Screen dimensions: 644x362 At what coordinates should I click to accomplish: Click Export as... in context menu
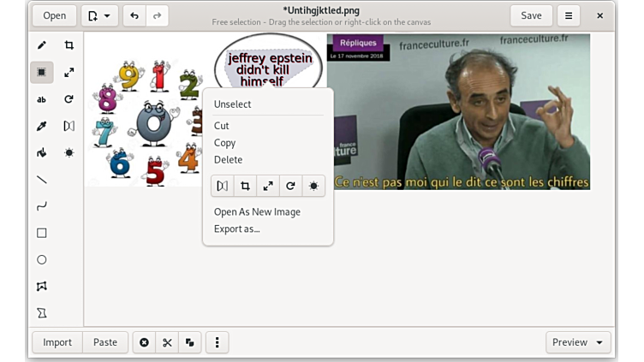[236, 228]
